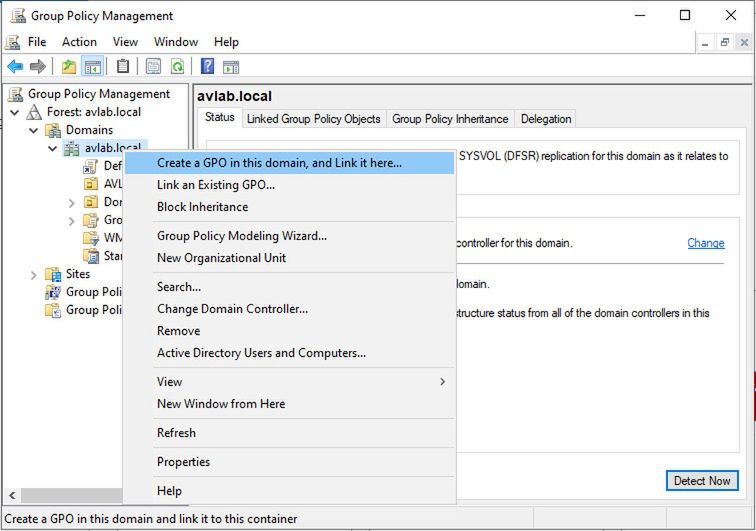Viewport: 756px width, 531px height.
Task: Choose Help in the context menu
Action: [x=289, y=491]
